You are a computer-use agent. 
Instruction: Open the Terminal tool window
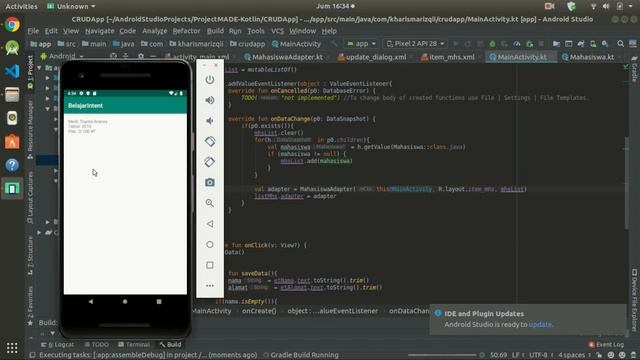coord(134,345)
